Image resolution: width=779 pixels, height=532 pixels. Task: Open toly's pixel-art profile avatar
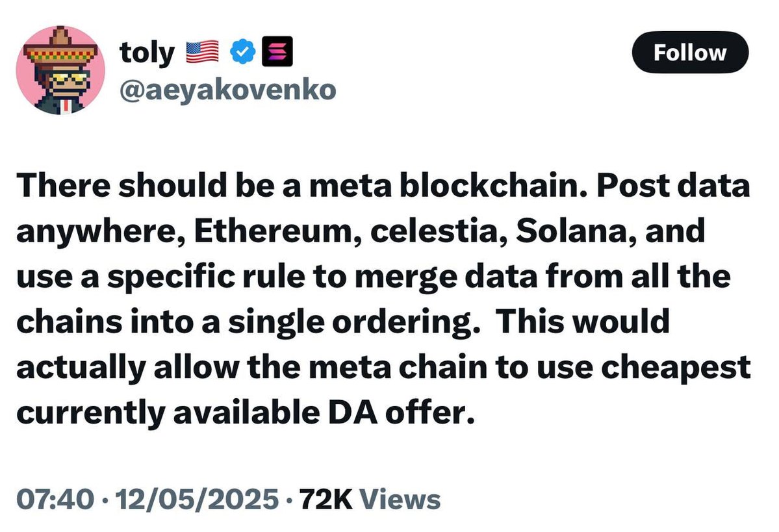(x=60, y=70)
